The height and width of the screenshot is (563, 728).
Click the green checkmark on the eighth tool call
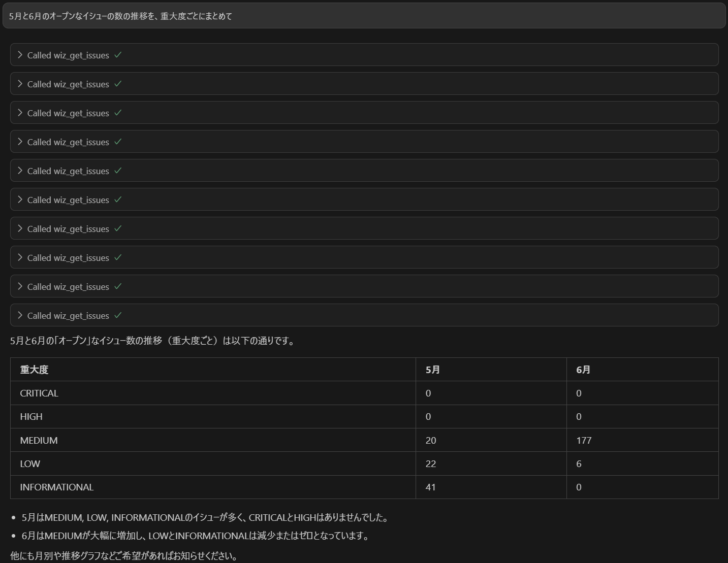click(x=118, y=257)
